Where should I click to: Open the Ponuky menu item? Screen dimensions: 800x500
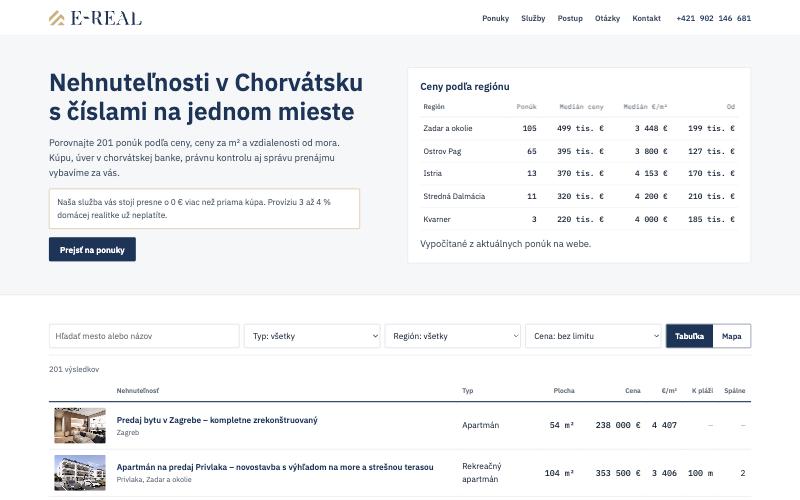point(495,18)
